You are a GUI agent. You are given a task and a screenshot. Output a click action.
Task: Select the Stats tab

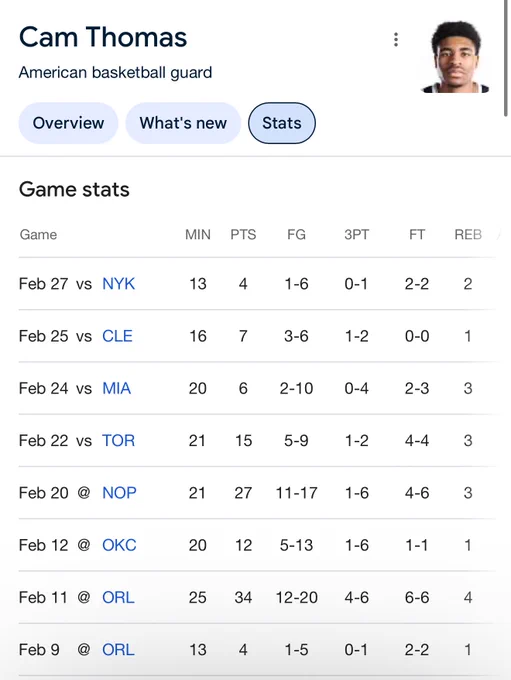pyautogui.click(x=282, y=123)
